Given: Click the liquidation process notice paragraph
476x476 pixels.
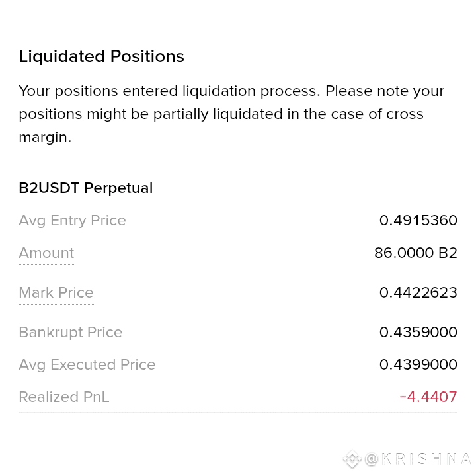Looking at the screenshot, I should (x=231, y=114).
